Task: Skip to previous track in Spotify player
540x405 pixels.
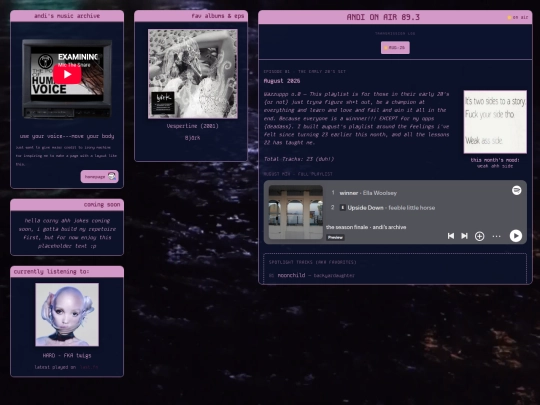Action: point(450,236)
